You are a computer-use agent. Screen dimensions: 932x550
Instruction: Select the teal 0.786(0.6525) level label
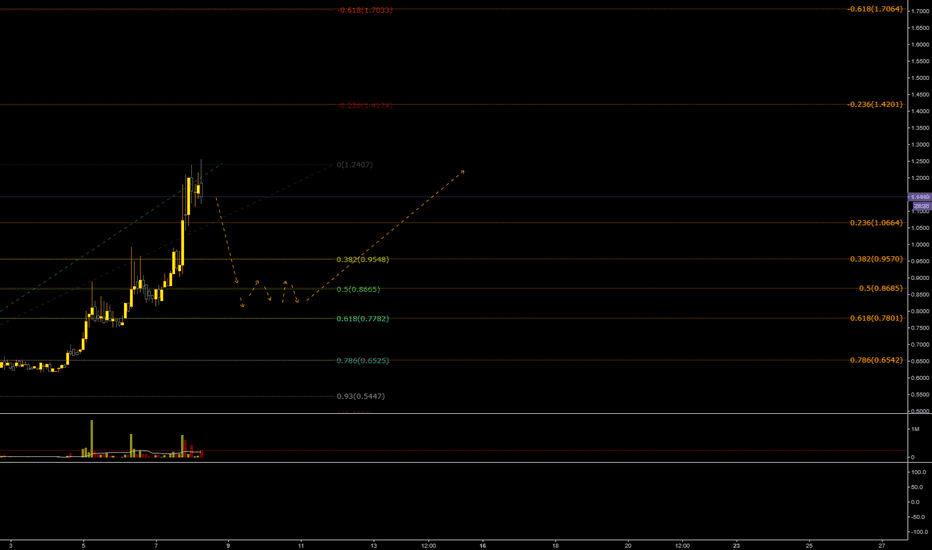point(363,361)
